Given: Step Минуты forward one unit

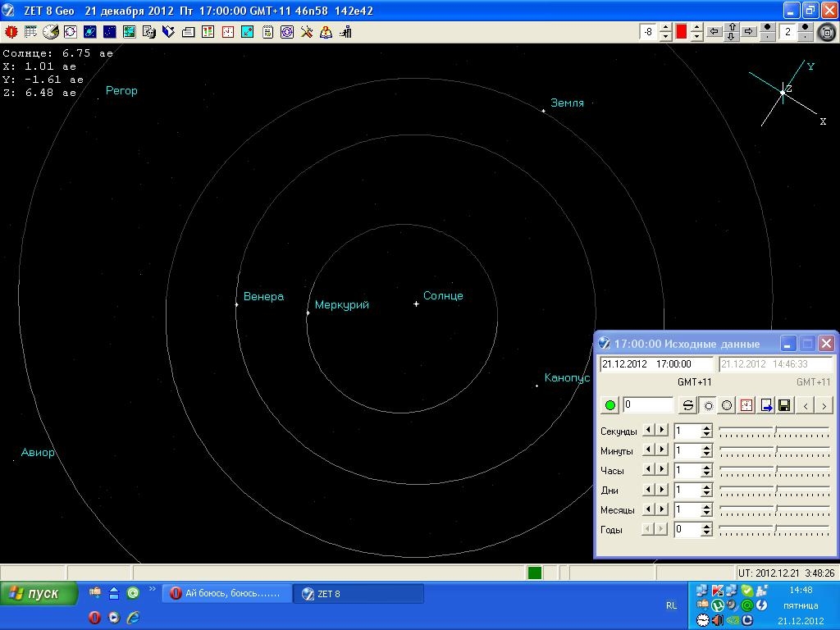Looking at the screenshot, I should tap(662, 450).
